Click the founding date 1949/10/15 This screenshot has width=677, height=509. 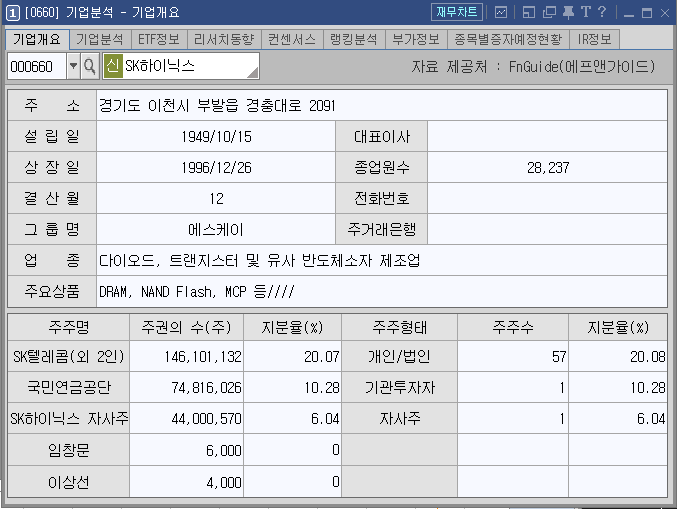tap(216, 137)
